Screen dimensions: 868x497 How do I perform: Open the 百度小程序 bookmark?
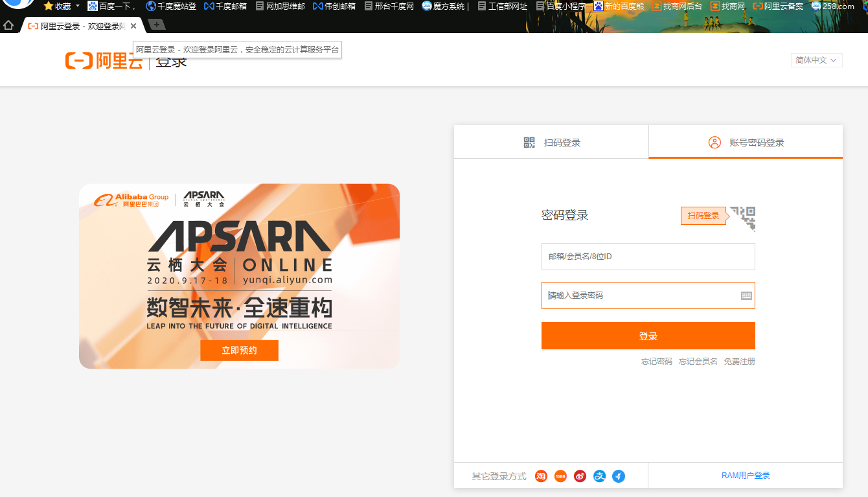560,6
